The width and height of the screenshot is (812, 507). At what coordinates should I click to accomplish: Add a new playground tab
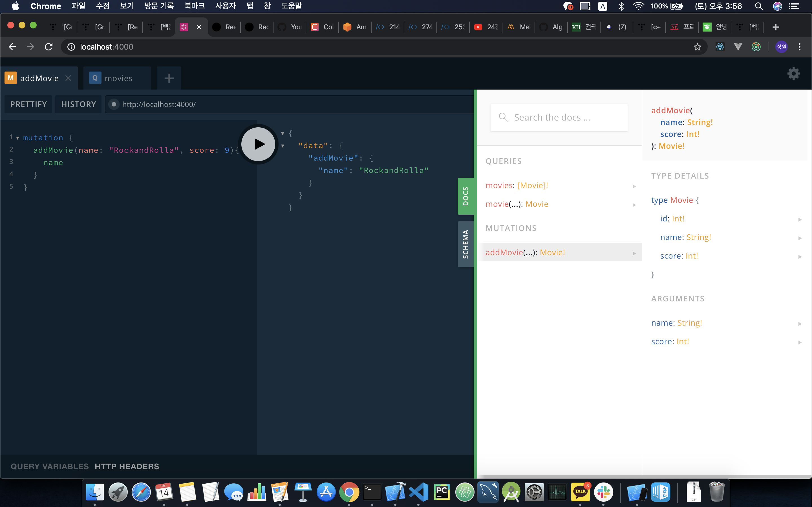169,79
